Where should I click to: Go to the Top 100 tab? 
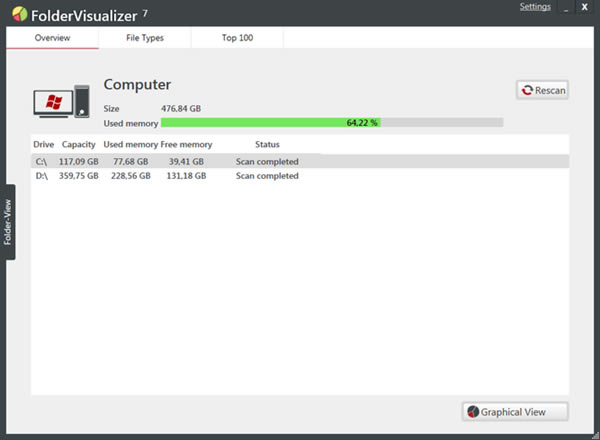(x=237, y=38)
